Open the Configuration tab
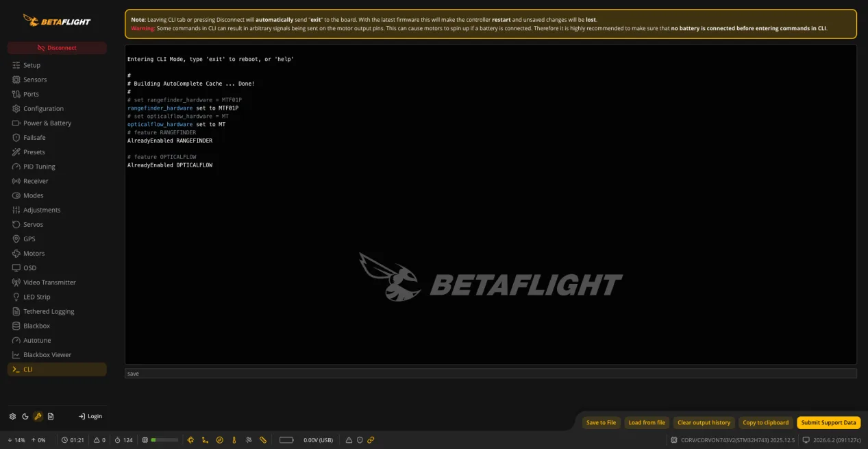Screen dimensions: 868x449 [x=57, y=108]
